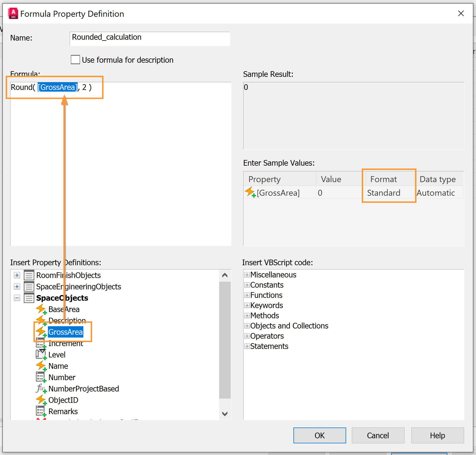The image size is (476, 455).
Task: Click the SpaceObjects property set icon
Action: (29, 298)
